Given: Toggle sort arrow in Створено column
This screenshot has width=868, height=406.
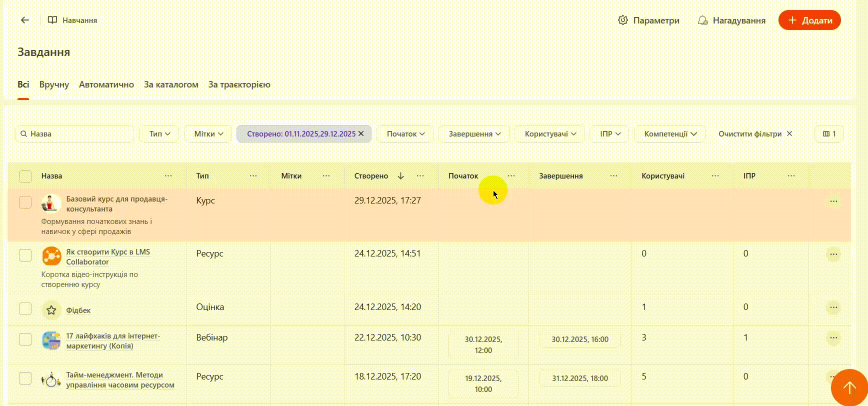Looking at the screenshot, I should [400, 176].
